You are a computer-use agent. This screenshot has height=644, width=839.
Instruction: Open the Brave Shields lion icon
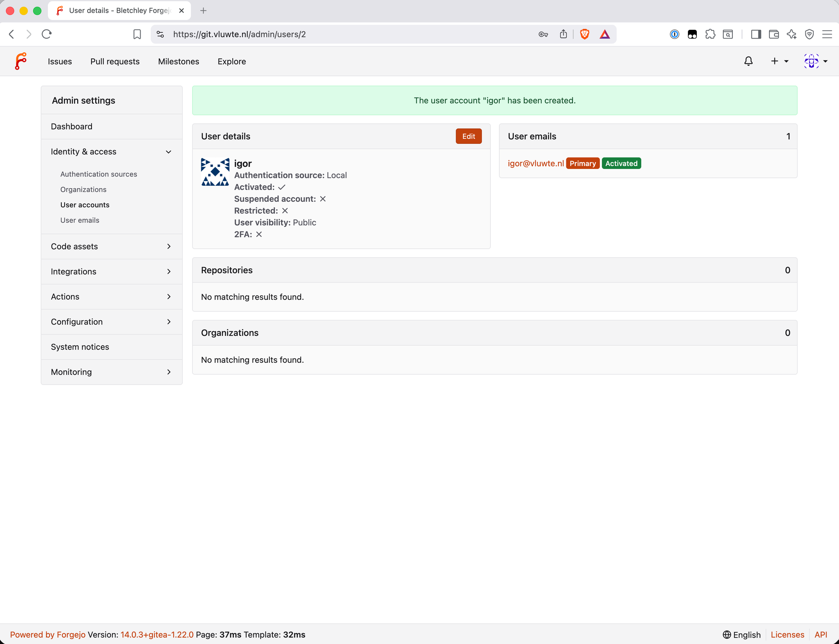[584, 34]
